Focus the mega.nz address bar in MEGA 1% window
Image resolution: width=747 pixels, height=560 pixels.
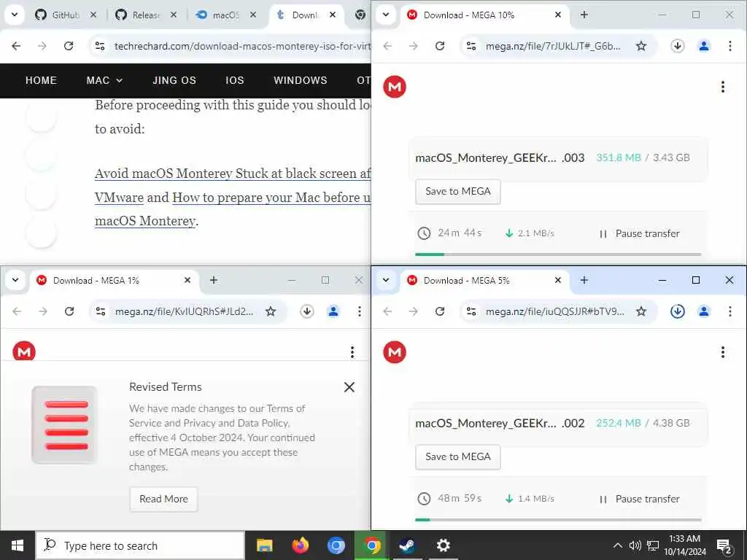[184, 311]
